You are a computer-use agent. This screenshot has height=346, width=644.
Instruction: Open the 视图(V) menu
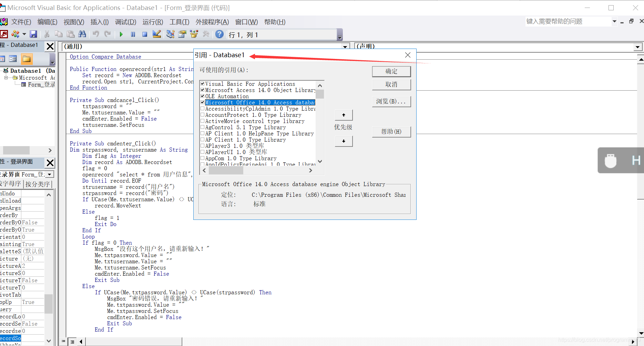(74, 22)
